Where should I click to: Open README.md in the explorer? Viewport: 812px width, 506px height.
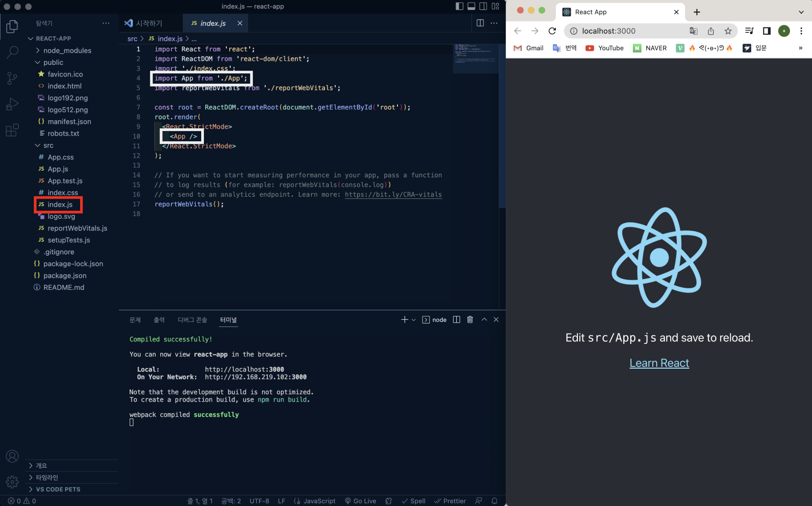[x=72, y=287]
